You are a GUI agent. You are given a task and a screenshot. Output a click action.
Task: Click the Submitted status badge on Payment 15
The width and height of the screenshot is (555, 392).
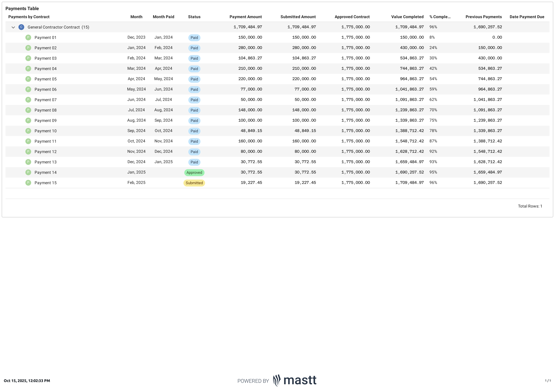194,183
